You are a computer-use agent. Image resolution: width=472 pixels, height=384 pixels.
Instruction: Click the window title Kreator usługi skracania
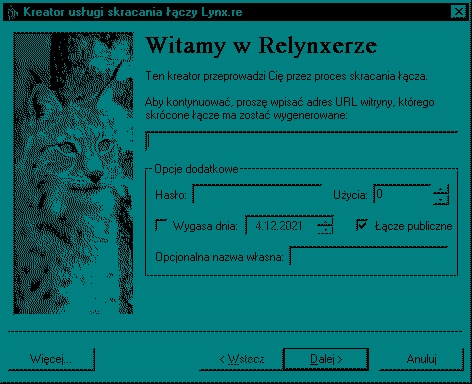point(93,12)
